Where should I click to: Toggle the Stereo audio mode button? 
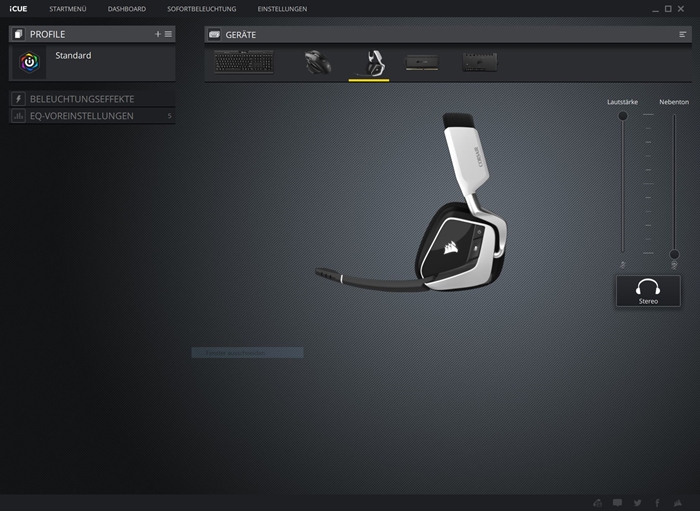point(648,291)
